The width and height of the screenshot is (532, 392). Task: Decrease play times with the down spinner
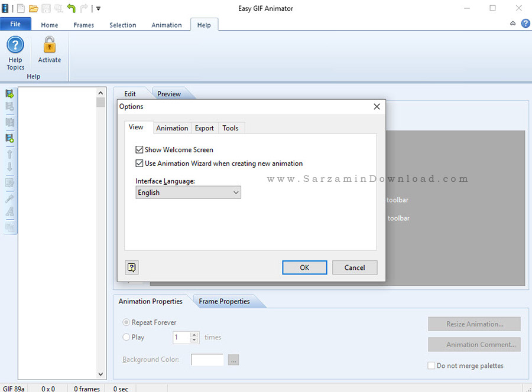tap(194, 340)
